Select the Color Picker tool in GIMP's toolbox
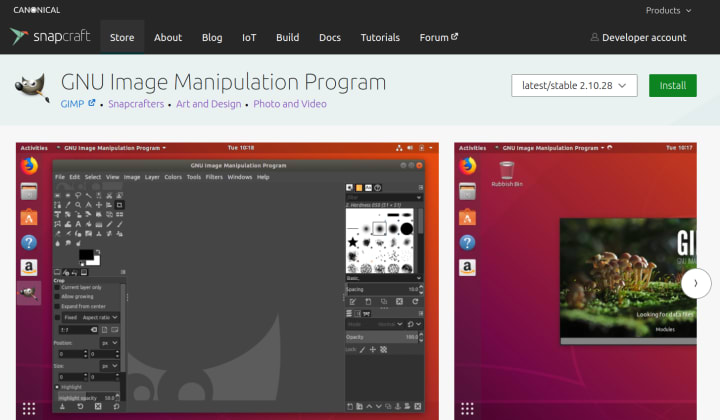 coord(68,205)
